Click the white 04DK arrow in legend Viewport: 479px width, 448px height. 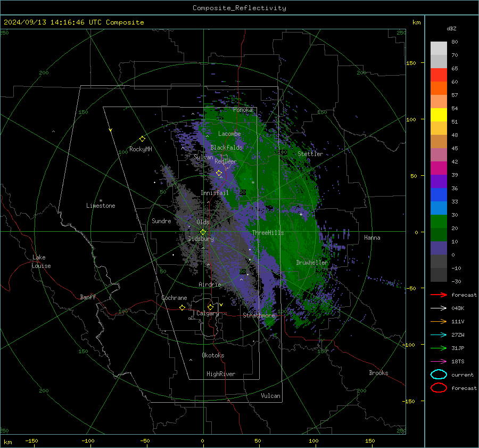tap(439, 308)
